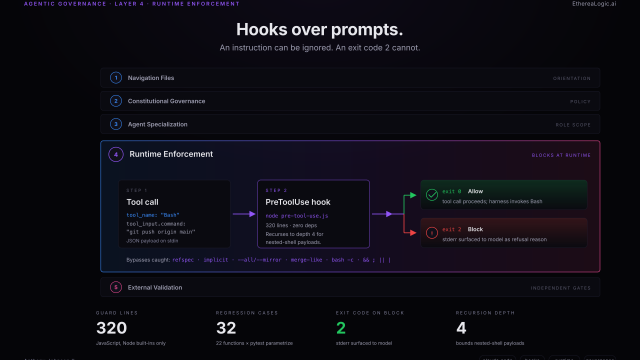Open the EtherealLogic.ai link
The image size is (640, 360).
coord(594,4)
